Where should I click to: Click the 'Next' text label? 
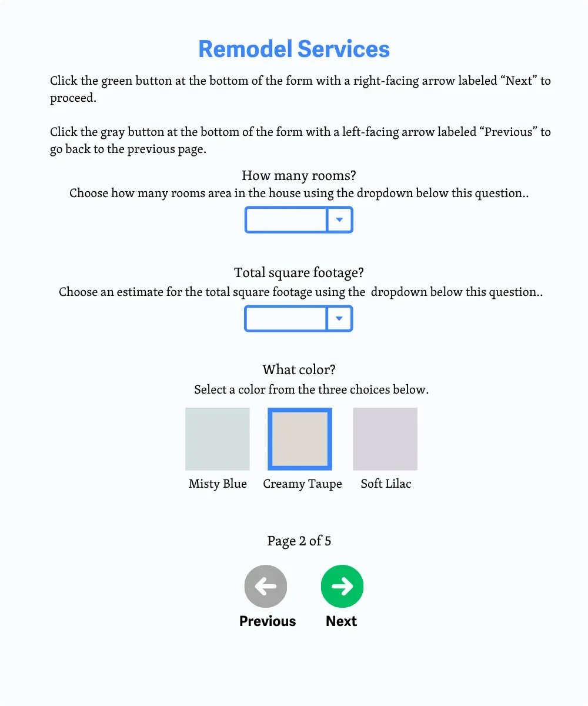click(x=342, y=621)
